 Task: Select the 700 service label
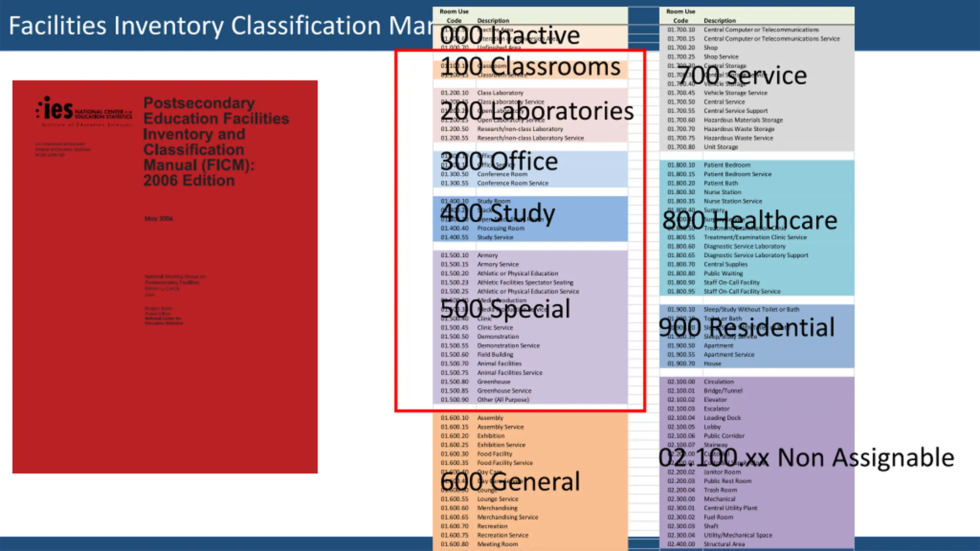(x=742, y=75)
